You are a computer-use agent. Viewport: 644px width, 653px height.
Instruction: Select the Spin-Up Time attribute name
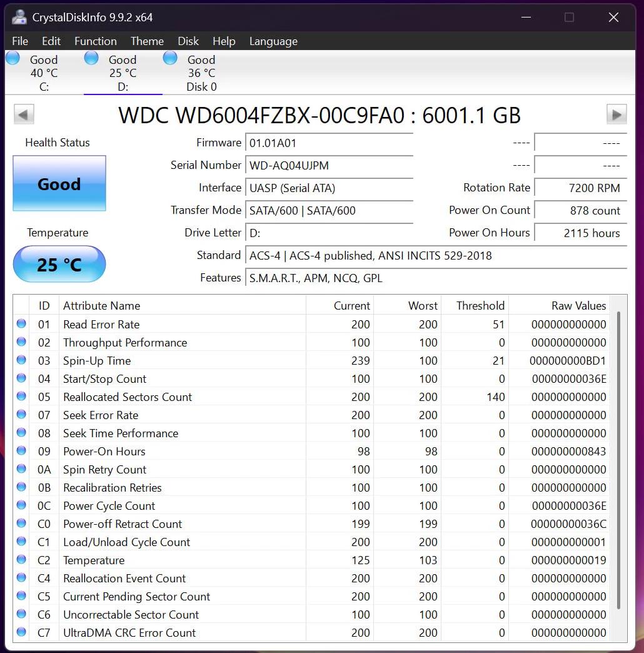[97, 361]
